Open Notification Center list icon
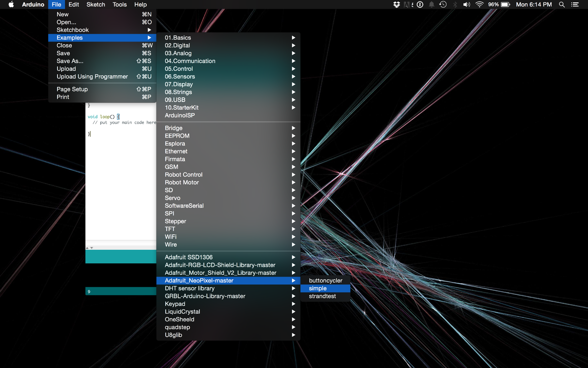 coord(575,4)
